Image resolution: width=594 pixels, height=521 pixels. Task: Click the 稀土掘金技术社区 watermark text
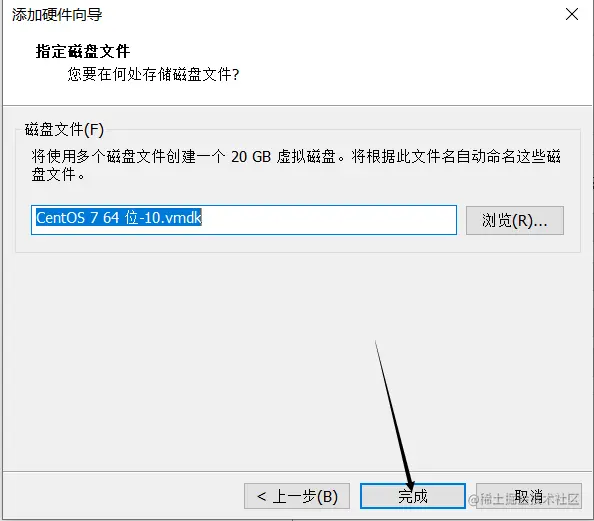[525, 499]
